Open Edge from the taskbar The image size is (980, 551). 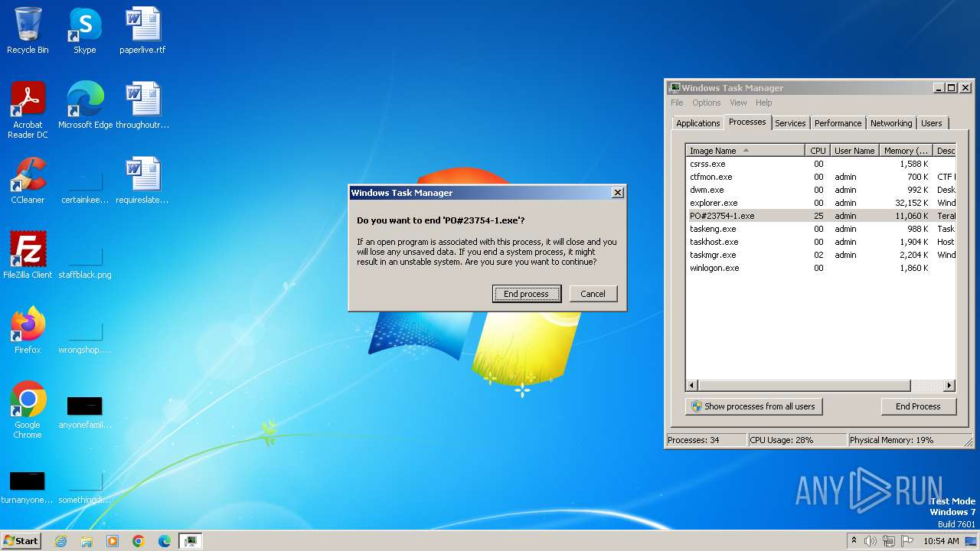coord(165,541)
